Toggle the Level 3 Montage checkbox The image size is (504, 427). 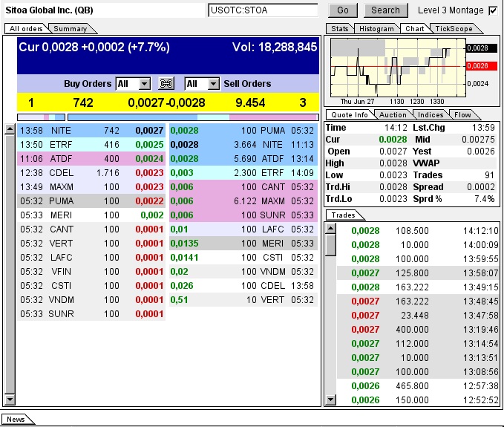click(493, 10)
